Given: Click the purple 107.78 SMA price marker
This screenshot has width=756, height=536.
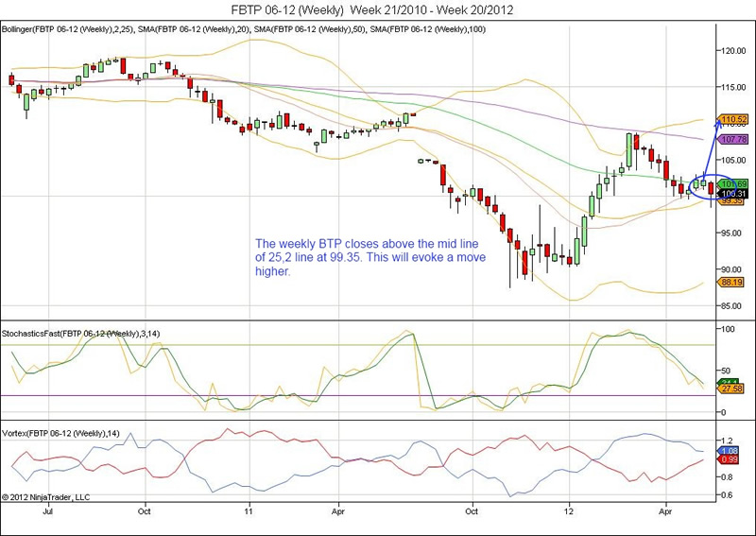Looking at the screenshot, I should (733, 139).
